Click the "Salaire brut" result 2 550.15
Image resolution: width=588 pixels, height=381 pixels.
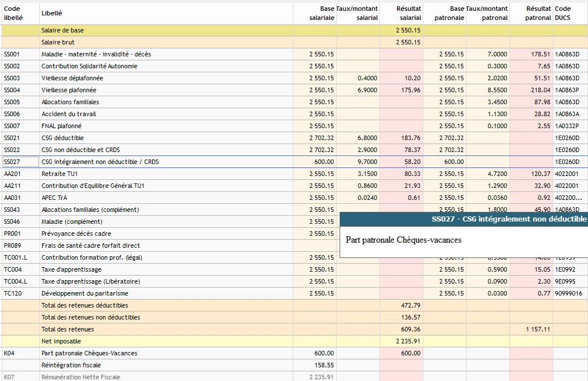408,42
